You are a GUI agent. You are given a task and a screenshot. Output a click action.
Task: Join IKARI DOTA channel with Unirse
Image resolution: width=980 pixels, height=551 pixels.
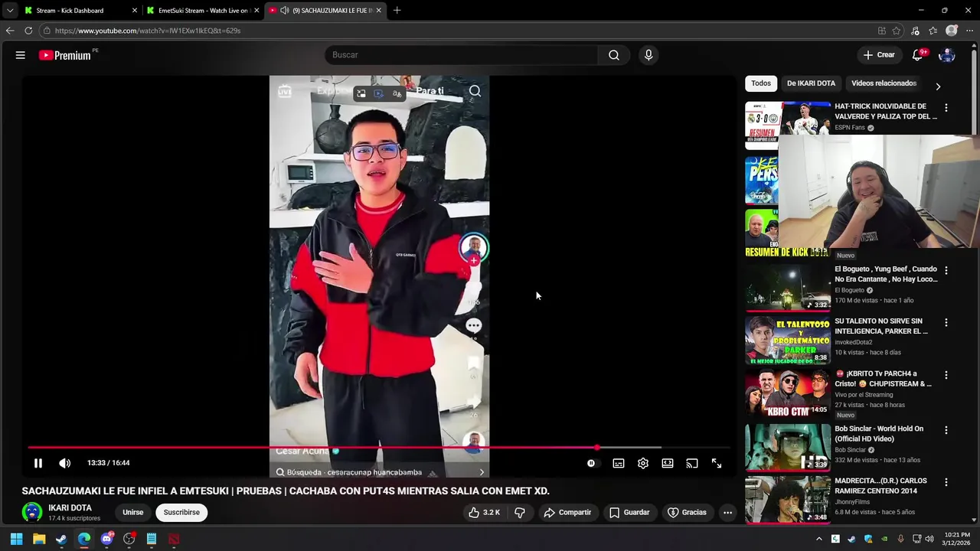point(132,513)
